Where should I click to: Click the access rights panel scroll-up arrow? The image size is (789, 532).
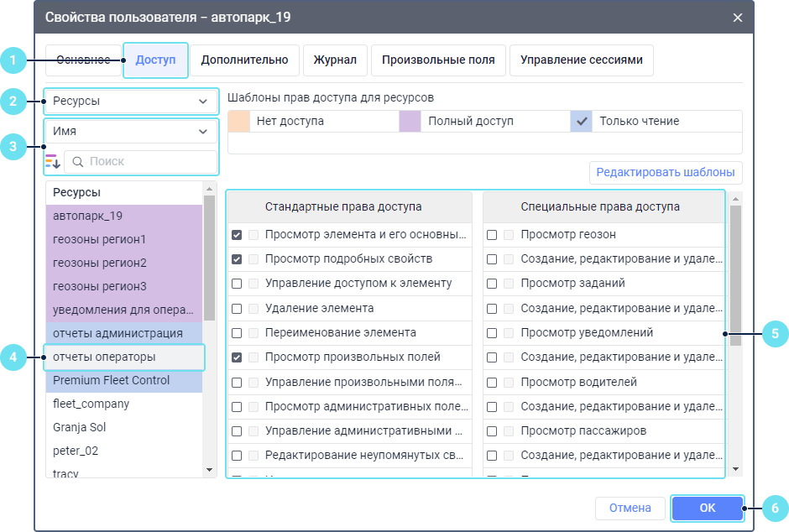(x=735, y=200)
